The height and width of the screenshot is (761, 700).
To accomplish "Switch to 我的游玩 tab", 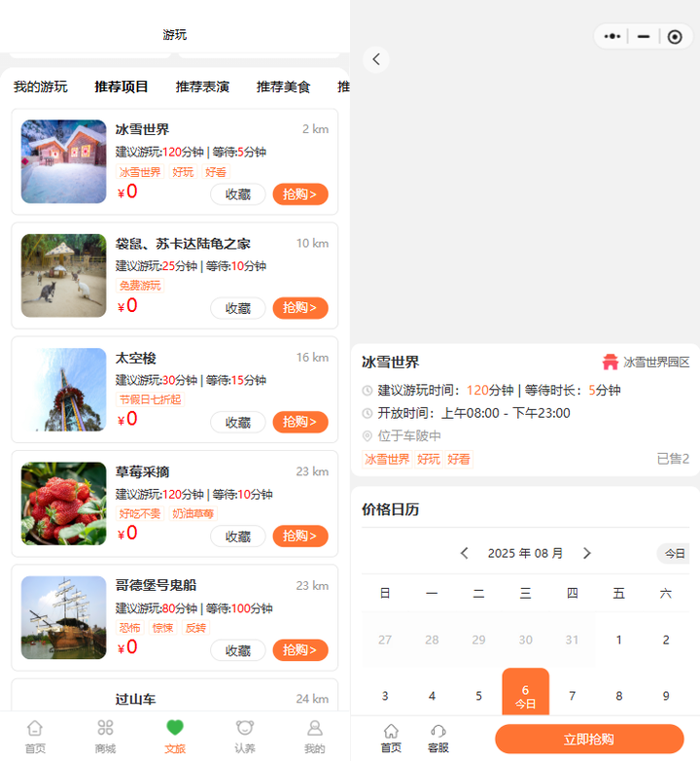I will pos(40,86).
